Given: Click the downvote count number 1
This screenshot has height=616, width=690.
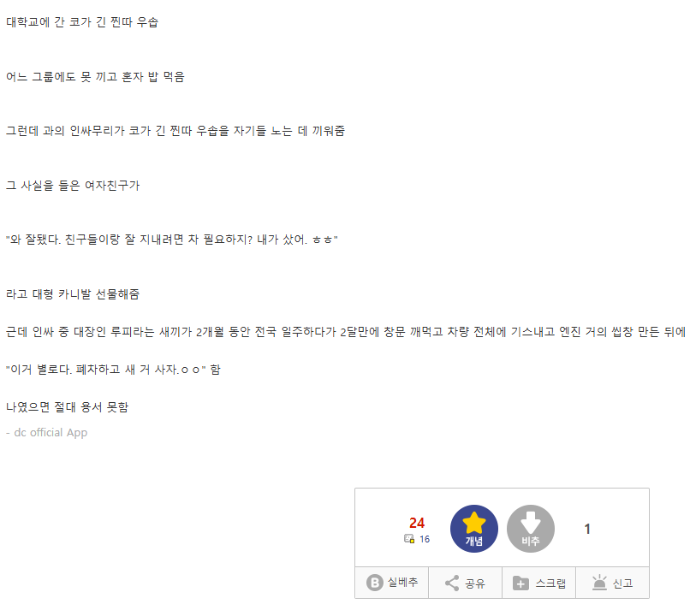Looking at the screenshot, I should tap(587, 529).
